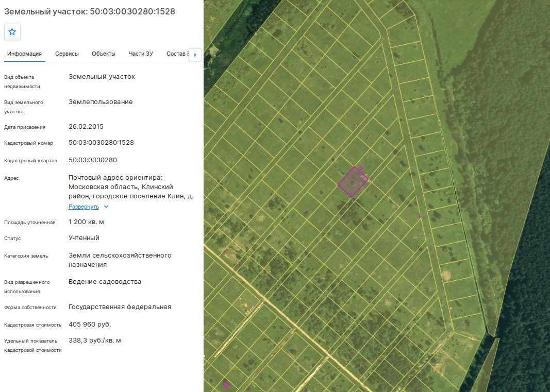550x392 pixels.
Task: Open the Информация tab
Action: pyautogui.click(x=25, y=54)
